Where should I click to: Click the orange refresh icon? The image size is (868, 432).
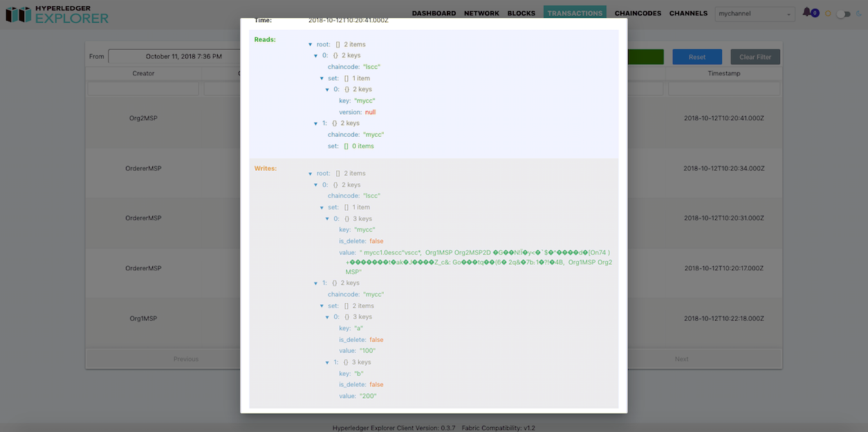[828, 13]
